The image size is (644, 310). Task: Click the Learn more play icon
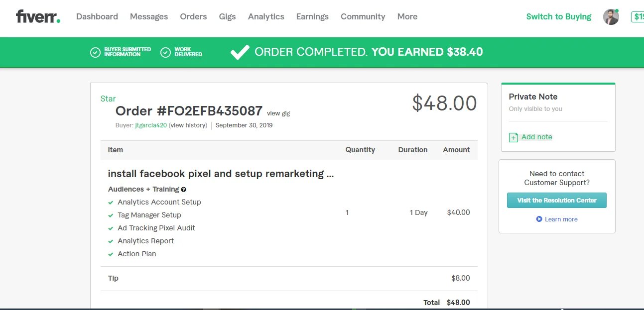tap(539, 219)
